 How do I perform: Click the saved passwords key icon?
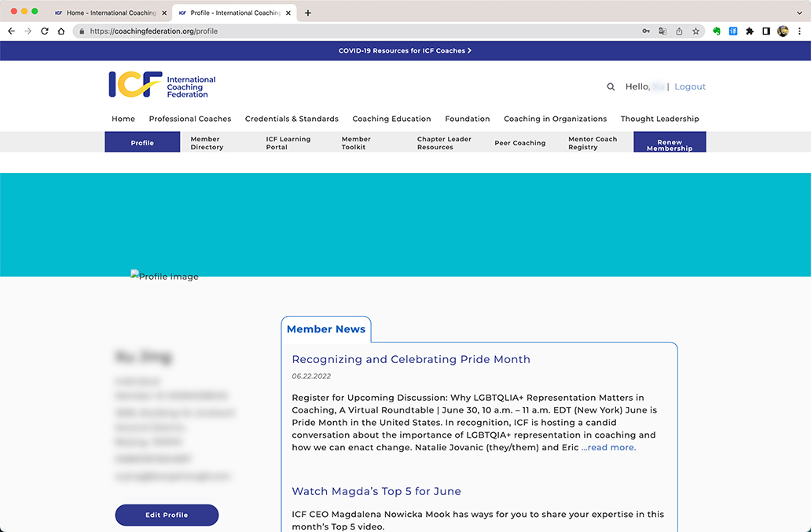click(646, 31)
